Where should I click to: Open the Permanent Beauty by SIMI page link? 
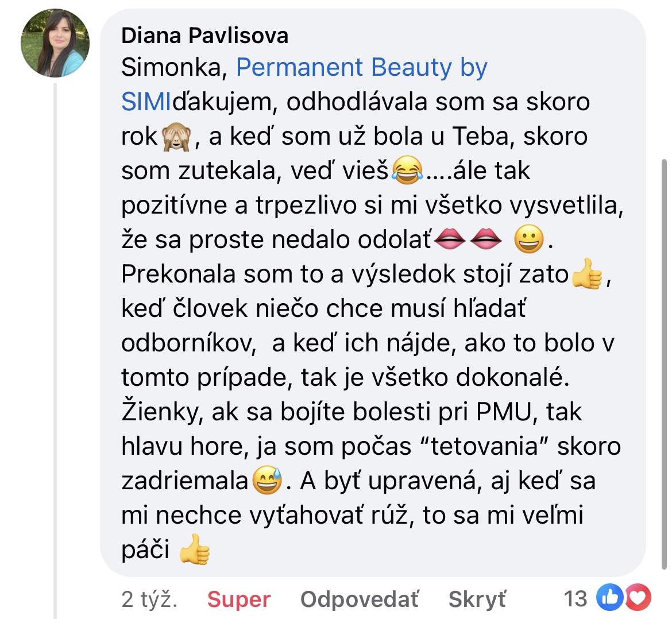point(304,84)
